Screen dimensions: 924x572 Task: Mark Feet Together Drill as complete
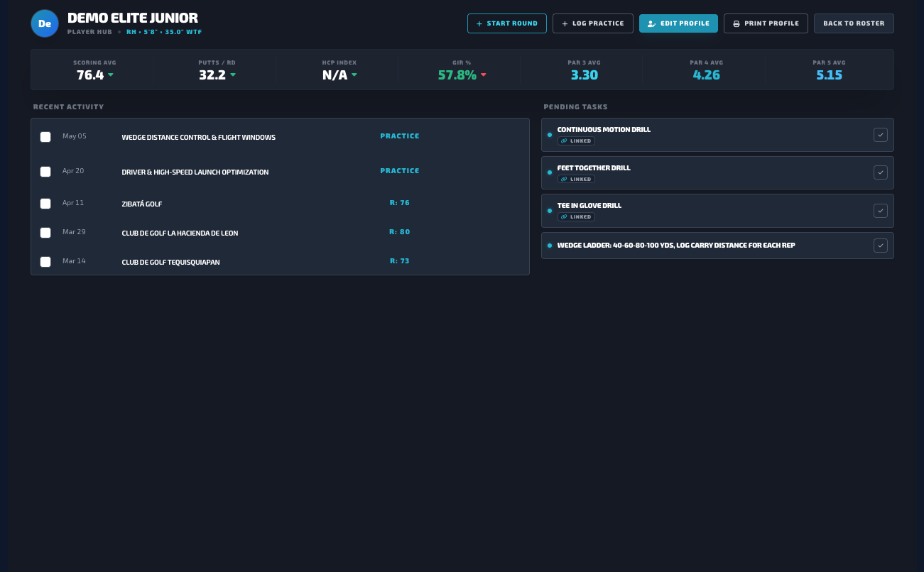pos(881,172)
